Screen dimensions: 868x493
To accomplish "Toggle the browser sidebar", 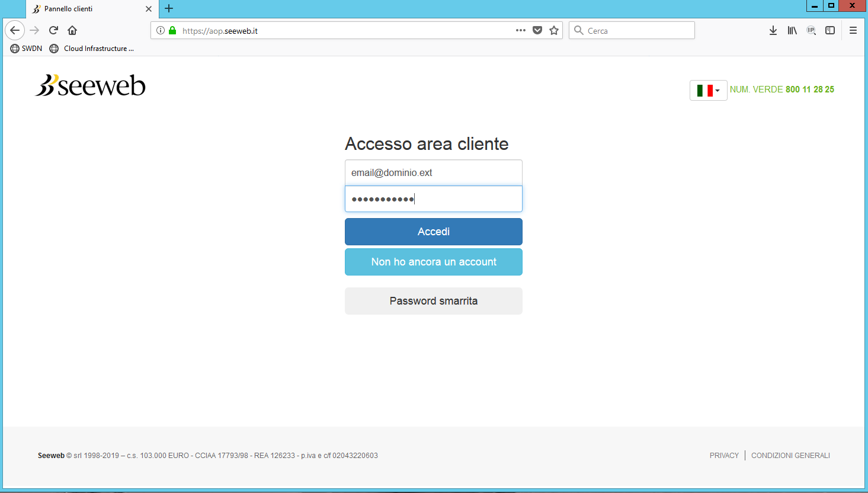I will click(830, 30).
